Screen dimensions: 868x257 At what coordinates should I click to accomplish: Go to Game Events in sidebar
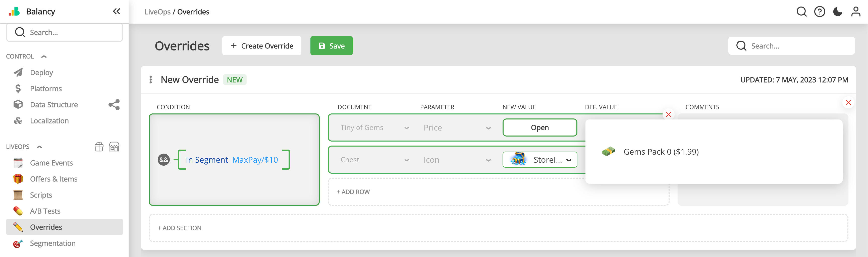51,163
